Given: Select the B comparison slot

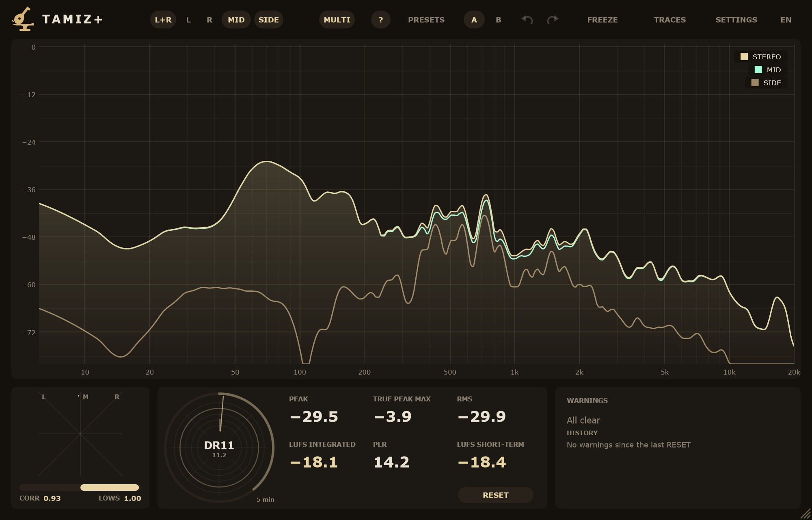Looking at the screenshot, I should point(499,19).
